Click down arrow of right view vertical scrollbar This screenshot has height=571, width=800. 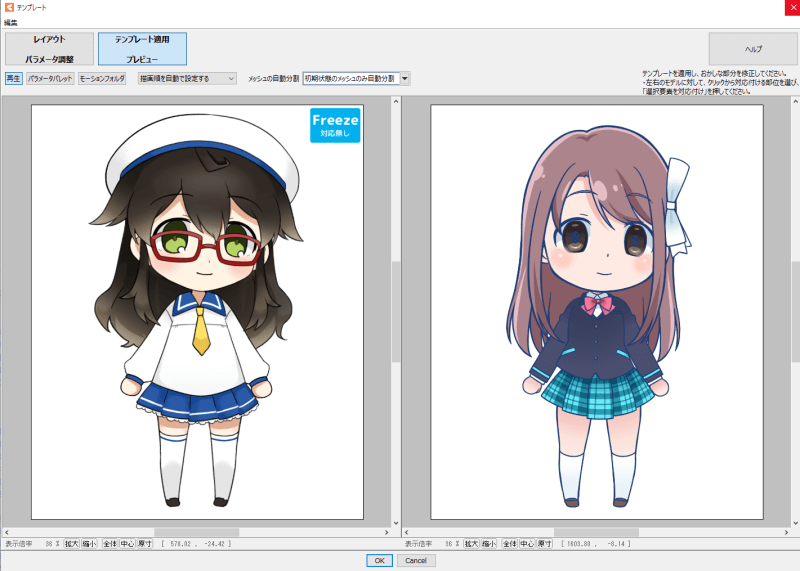coord(795,523)
